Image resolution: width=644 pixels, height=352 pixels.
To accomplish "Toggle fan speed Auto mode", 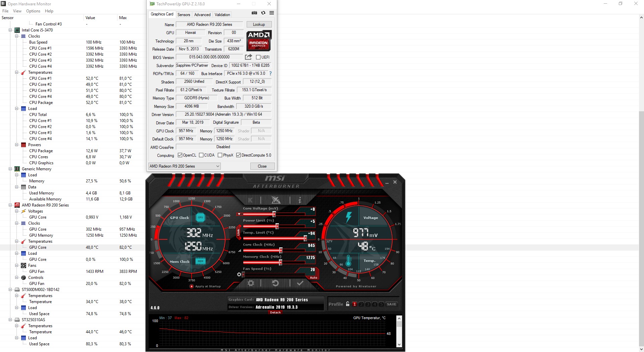I will coord(313,278).
